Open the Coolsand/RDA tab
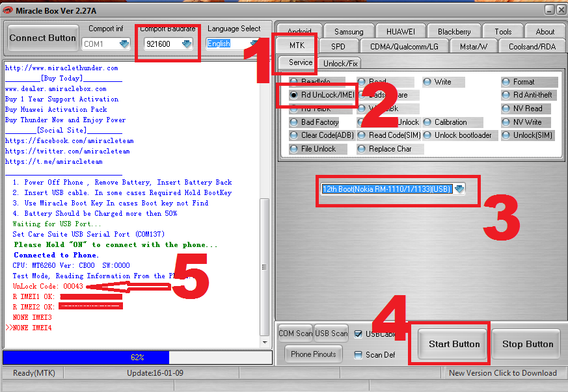Viewport: 568px width, 392px height. (532, 46)
